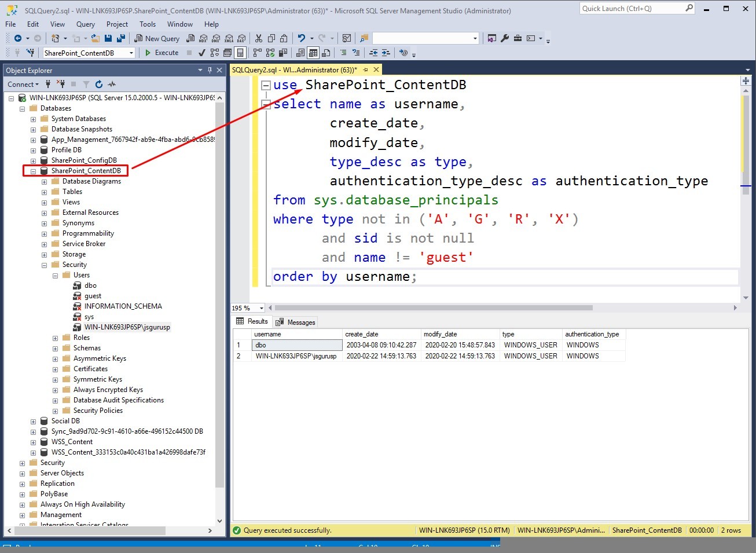Open the Query menu
Screen dimensions: 756x553
85,24
